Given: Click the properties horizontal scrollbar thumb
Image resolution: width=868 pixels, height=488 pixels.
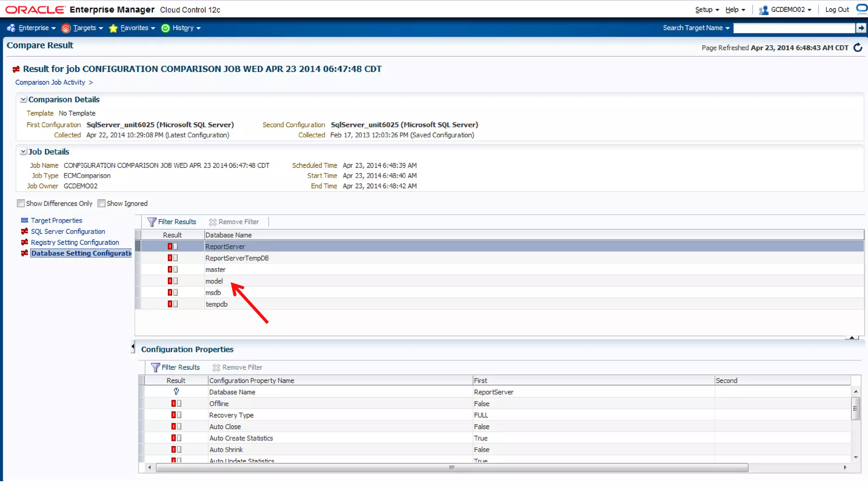Looking at the screenshot, I should click(452, 468).
